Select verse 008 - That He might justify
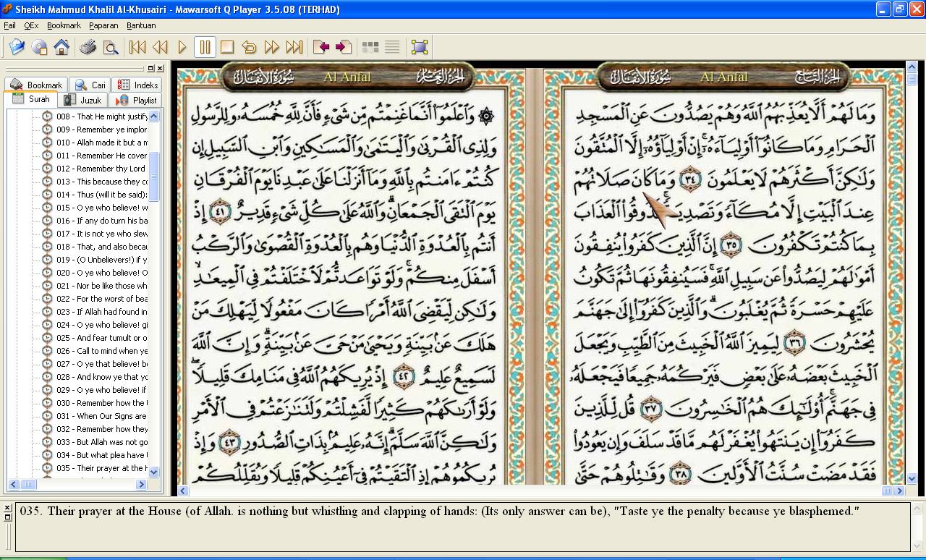This screenshot has height=560, width=926. [x=101, y=116]
